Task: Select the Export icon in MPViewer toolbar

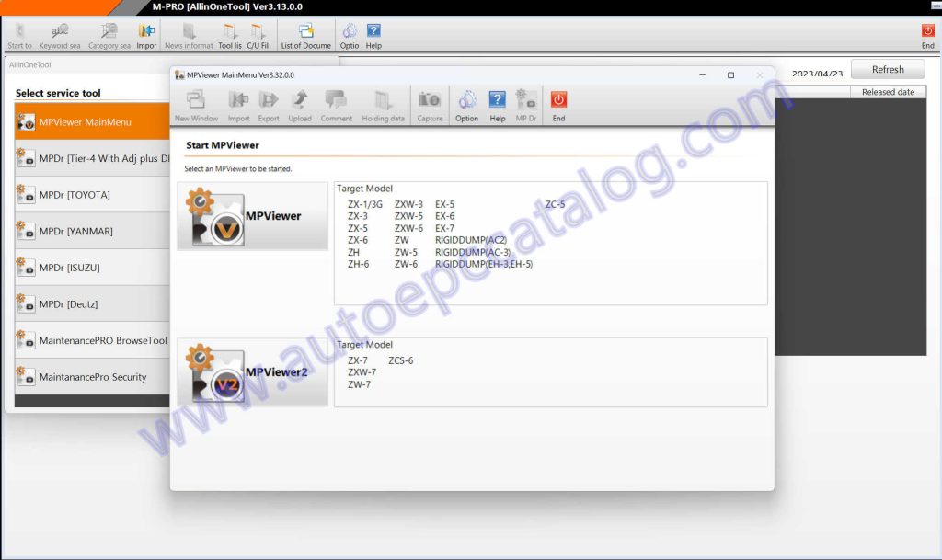Action: tap(269, 103)
